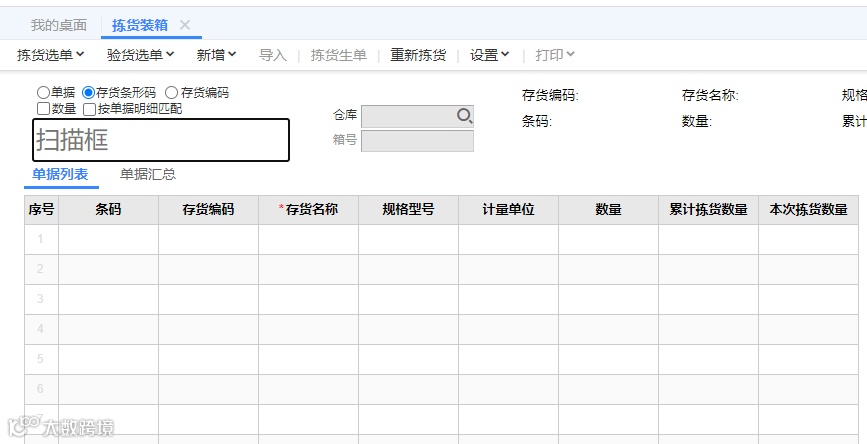Image resolution: width=867 pixels, height=444 pixels.
Task: Click the 导入 toolbar button
Action: click(273, 55)
